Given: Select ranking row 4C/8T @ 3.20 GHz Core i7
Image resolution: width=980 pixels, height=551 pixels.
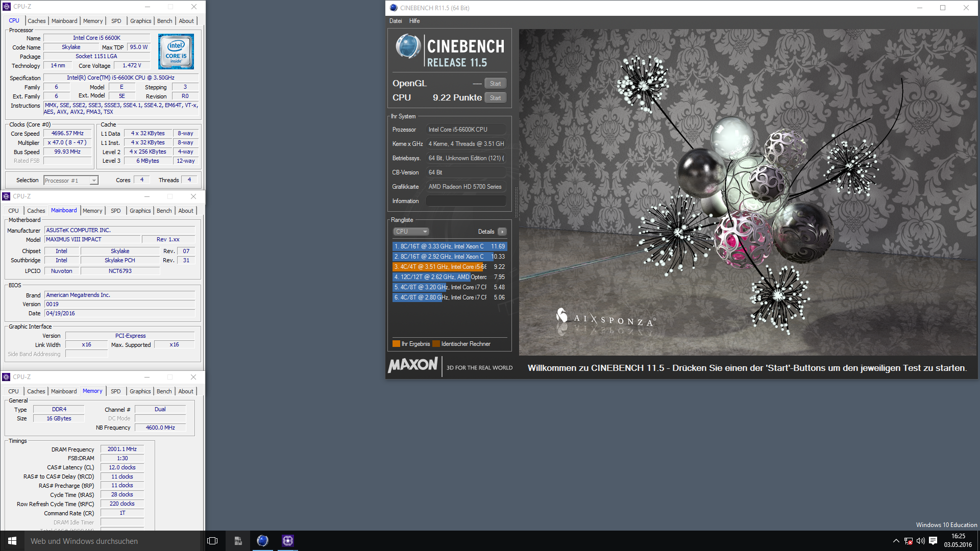Looking at the screenshot, I should click(449, 287).
